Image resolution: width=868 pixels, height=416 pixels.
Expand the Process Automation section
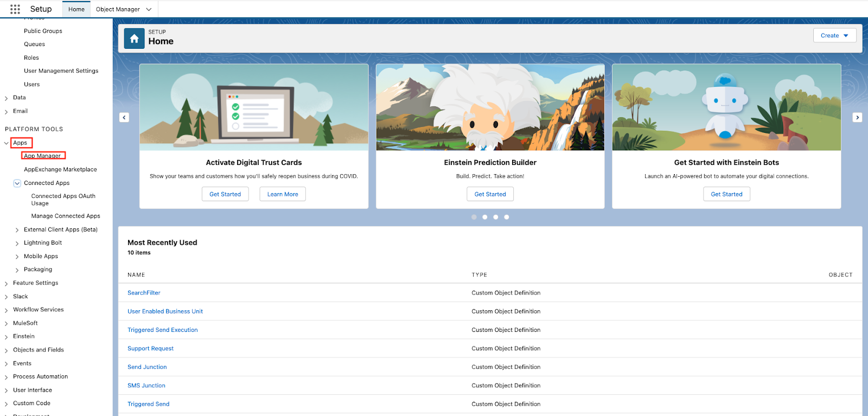click(x=7, y=377)
